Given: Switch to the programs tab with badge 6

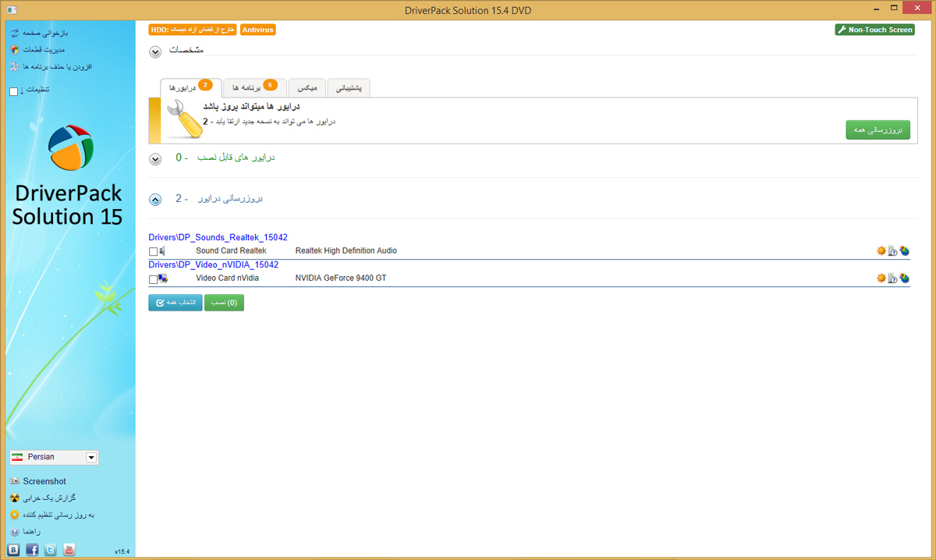Looking at the screenshot, I should 255,88.
